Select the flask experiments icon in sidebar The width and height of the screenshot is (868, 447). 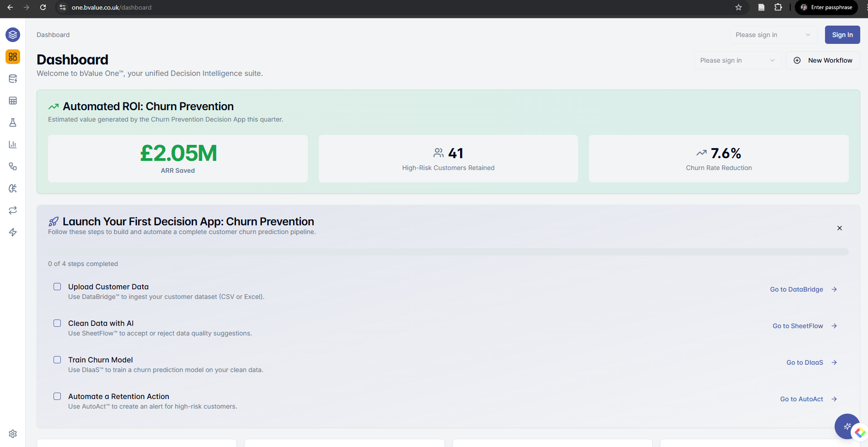(x=12, y=122)
